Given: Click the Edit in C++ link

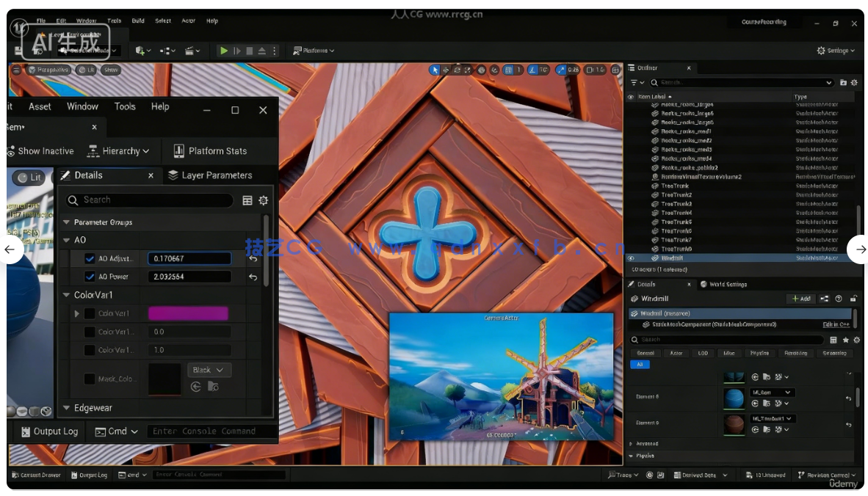Looking at the screenshot, I should (x=836, y=324).
